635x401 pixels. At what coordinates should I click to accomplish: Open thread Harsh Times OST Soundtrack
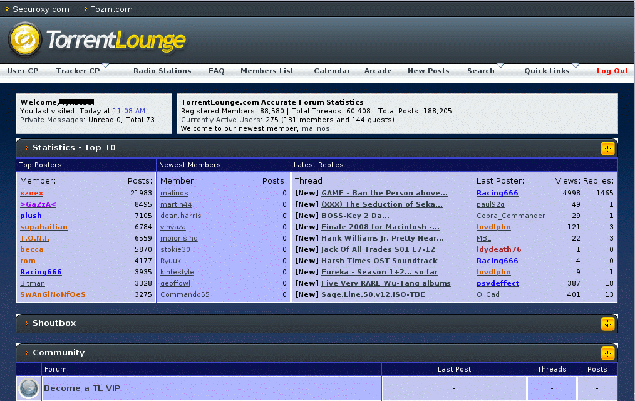pyautogui.click(x=379, y=261)
